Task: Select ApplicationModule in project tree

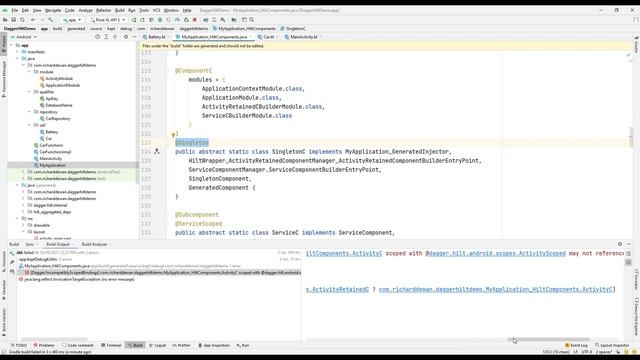Action: (62, 85)
